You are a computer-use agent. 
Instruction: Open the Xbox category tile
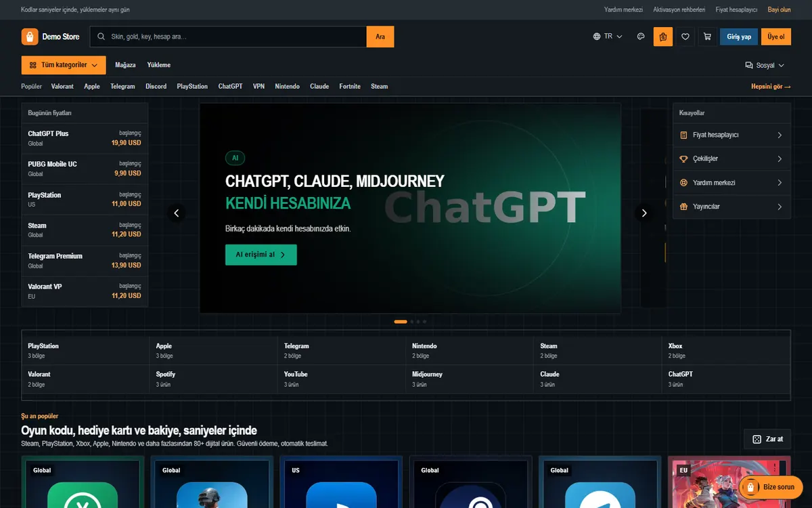coord(726,351)
